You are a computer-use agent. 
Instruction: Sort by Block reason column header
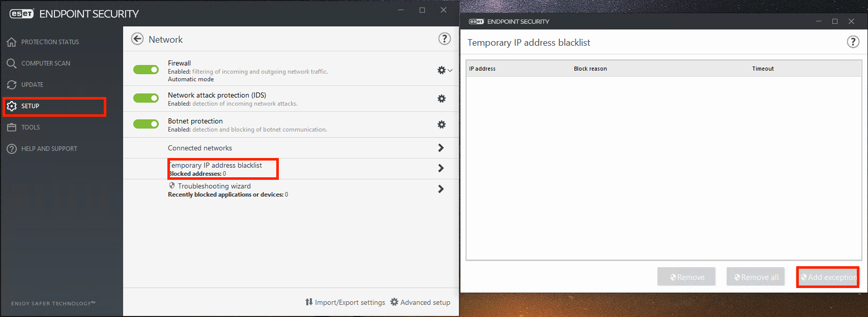click(x=590, y=69)
